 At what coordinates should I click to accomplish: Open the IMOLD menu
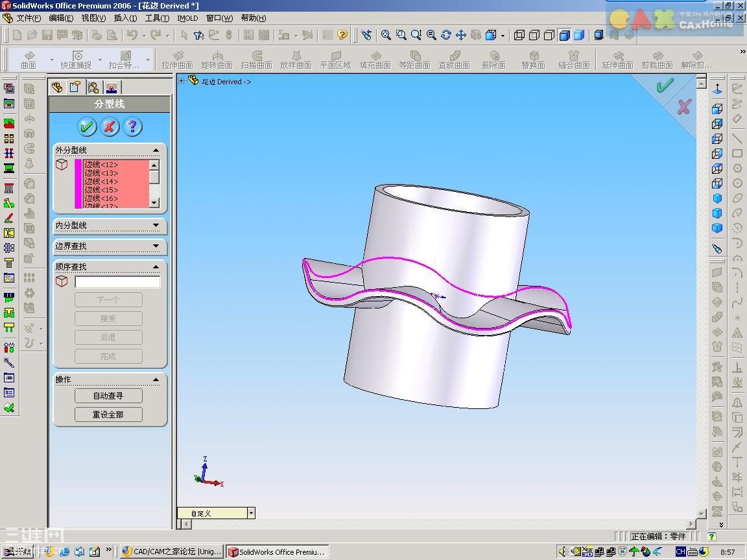point(187,18)
